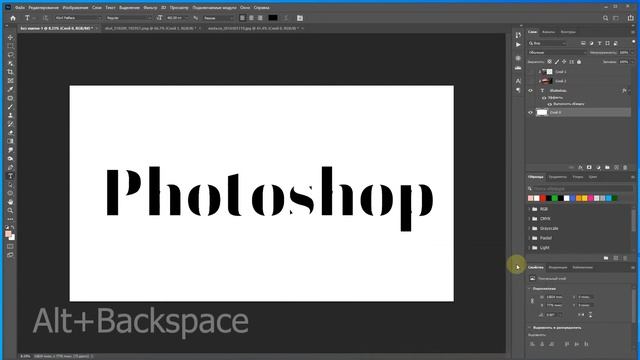Click the black text color swatch
Viewport: 640px width, 360px height.
(273, 18)
